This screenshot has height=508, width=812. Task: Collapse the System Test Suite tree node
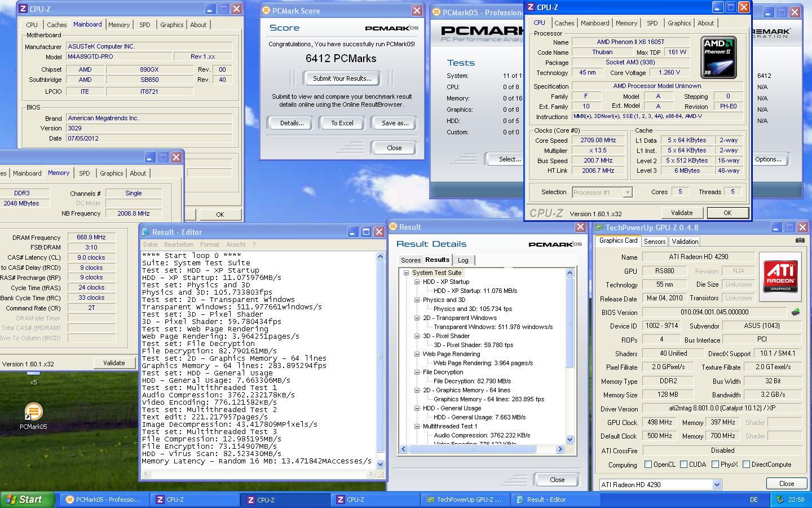[x=406, y=273]
